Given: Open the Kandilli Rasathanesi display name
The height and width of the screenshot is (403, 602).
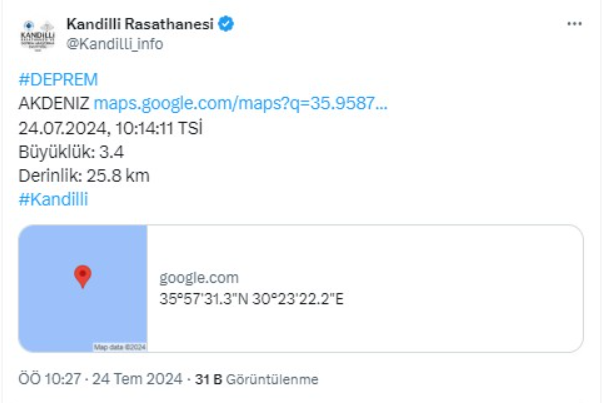Looking at the screenshot, I should tap(139, 24).
